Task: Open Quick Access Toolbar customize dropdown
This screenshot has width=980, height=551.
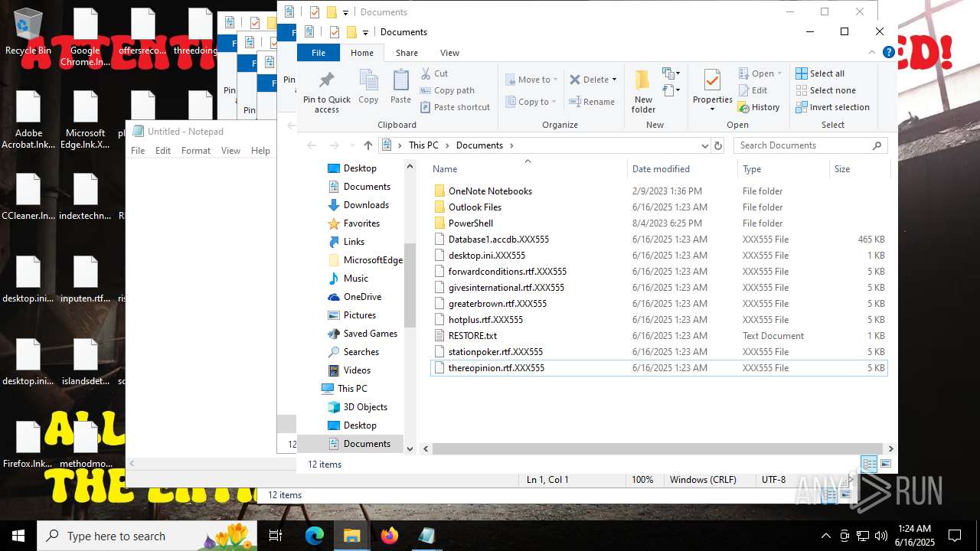Action: [x=365, y=32]
